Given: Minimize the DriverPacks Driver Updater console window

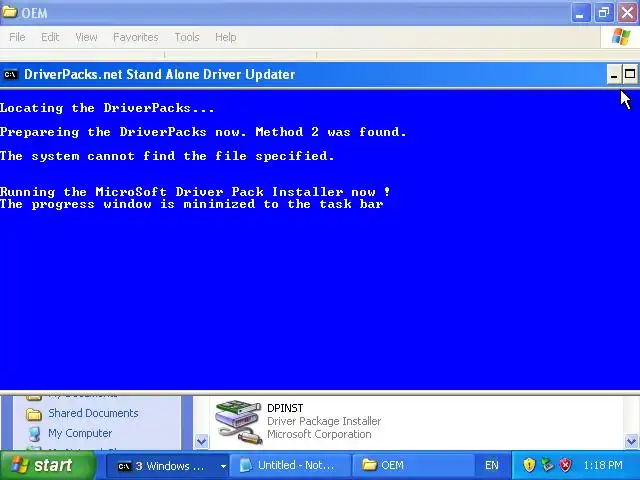Looking at the screenshot, I should [614, 74].
